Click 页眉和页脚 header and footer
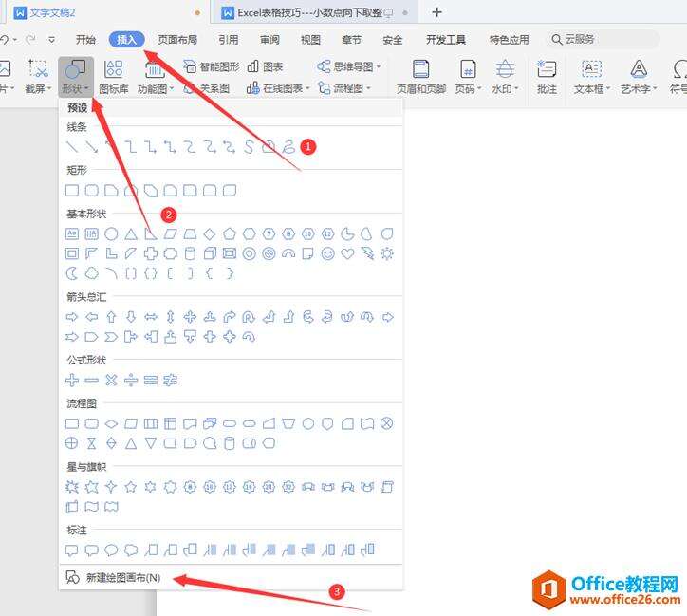The height and width of the screenshot is (616, 687). 421,77
